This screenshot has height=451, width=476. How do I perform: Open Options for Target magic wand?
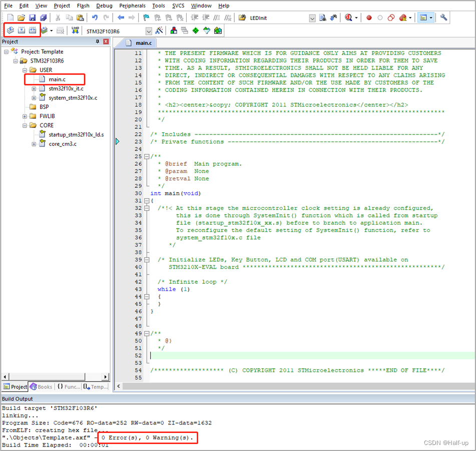click(159, 30)
